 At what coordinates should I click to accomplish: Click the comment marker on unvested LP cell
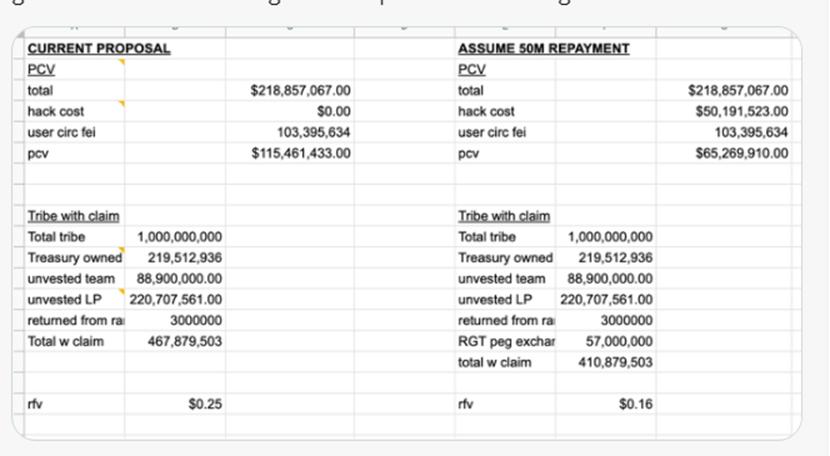[x=122, y=292]
